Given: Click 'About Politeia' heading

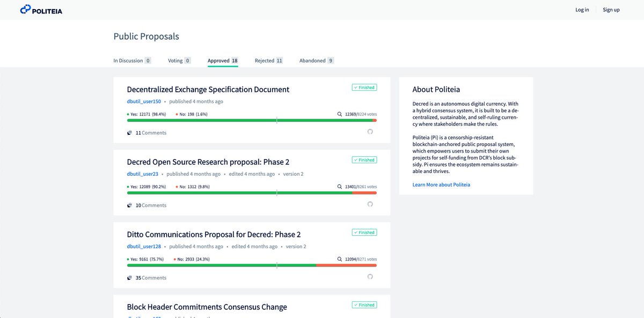Looking at the screenshot, I should [x=436, y=90].
